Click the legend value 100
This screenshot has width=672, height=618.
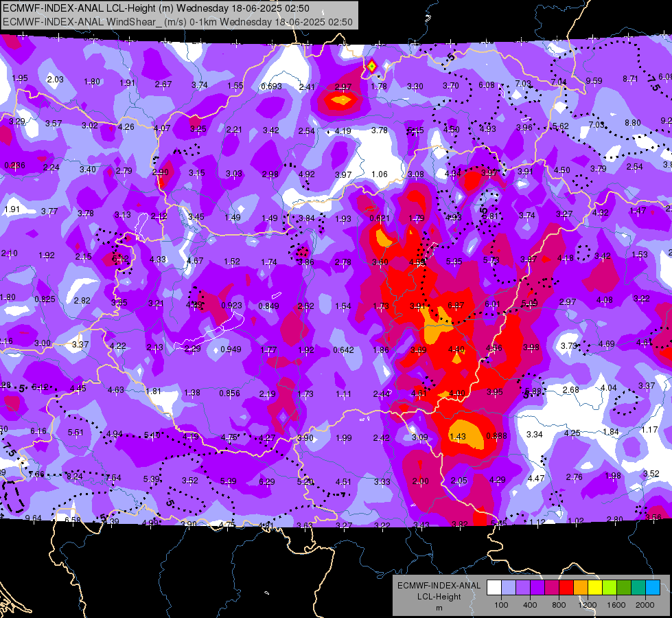tap(501, 605)
